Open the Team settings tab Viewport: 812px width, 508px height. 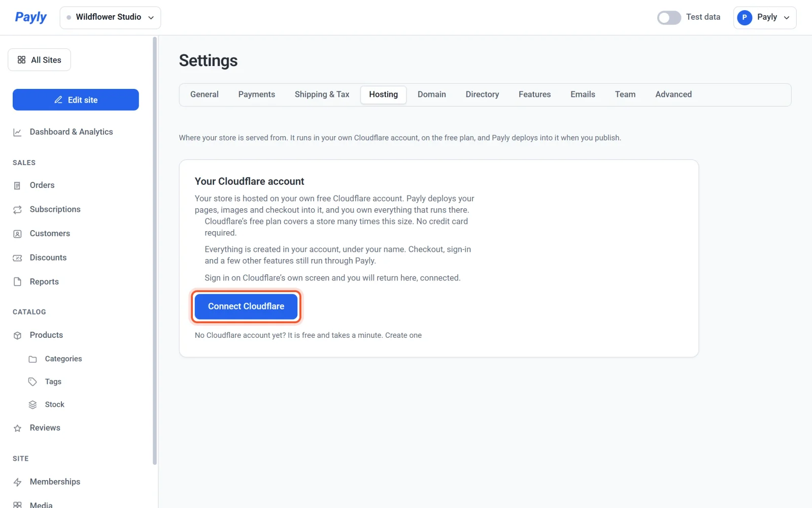click(625, 94)
